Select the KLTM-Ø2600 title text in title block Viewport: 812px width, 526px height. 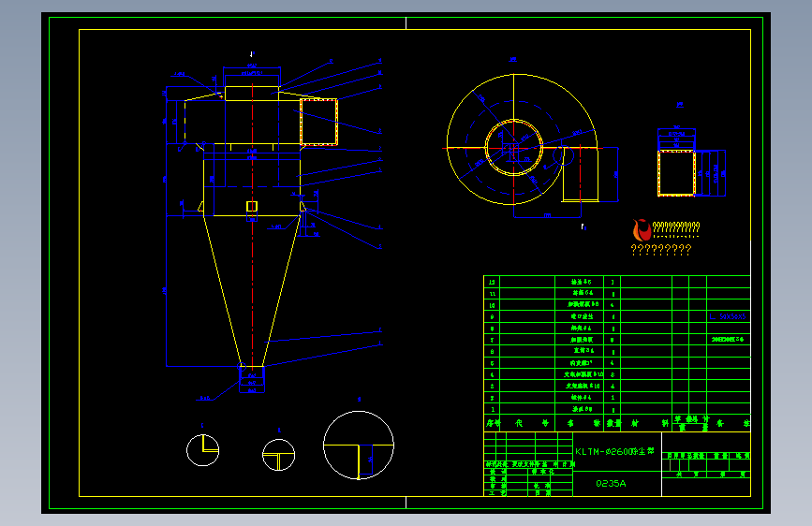point(614,451)
